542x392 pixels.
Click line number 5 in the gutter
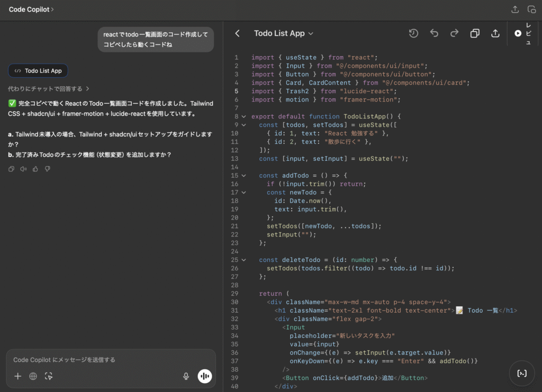[x=237, y=91]
